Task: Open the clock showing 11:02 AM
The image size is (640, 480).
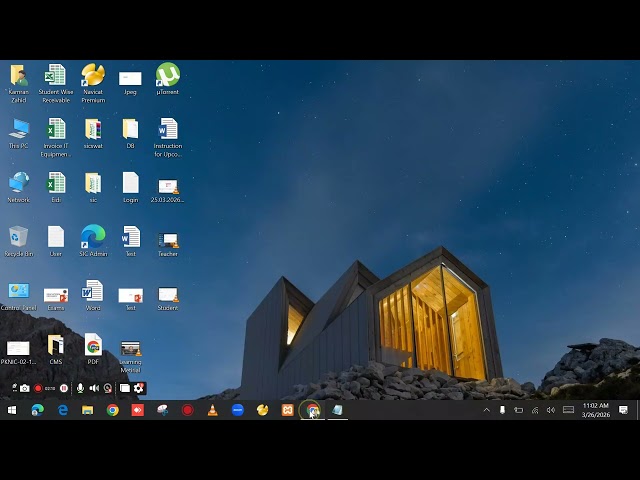Action: click(596, 410)
